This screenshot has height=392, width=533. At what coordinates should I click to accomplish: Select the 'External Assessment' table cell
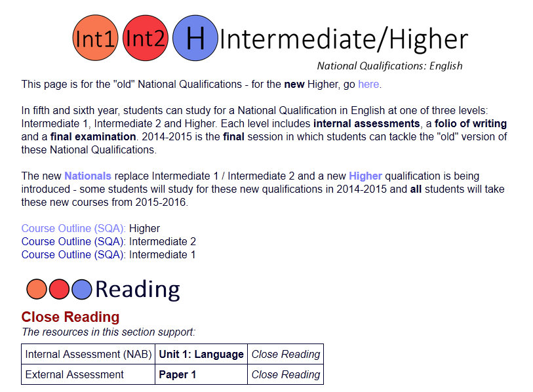pos(88,374)
